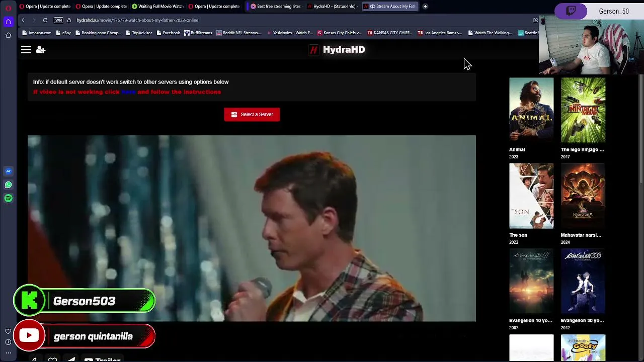The height and width of the screenshot is (362, 644).
Task: Open the Booking.com bookmark
Action: tap(98, 33)
